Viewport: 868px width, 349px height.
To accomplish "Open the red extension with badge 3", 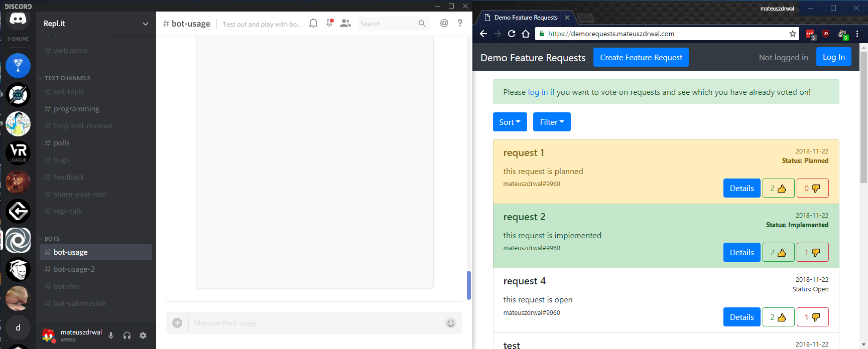I will point(810,34).
